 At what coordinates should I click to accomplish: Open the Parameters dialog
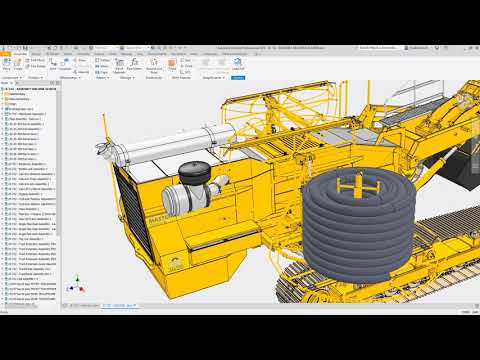(134, 64)
